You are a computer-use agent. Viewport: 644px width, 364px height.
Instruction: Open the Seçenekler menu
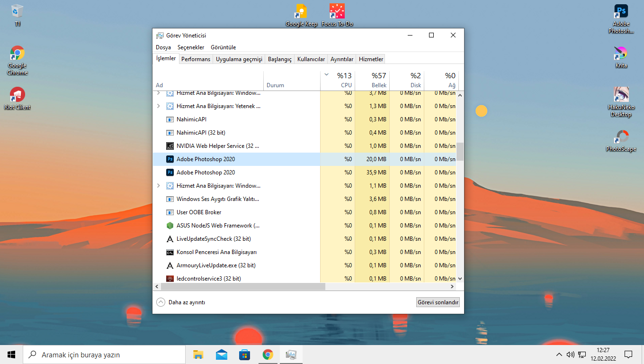coord(191,47)
